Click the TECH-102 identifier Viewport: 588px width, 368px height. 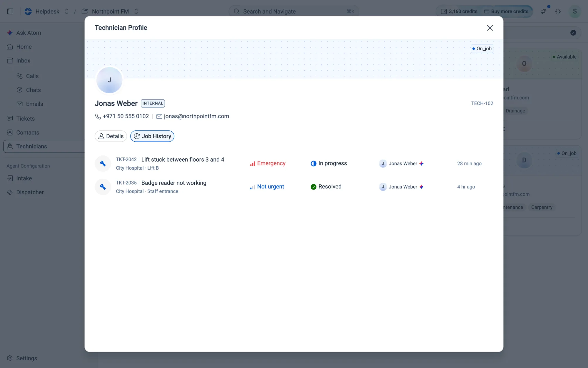pos(482,103)
